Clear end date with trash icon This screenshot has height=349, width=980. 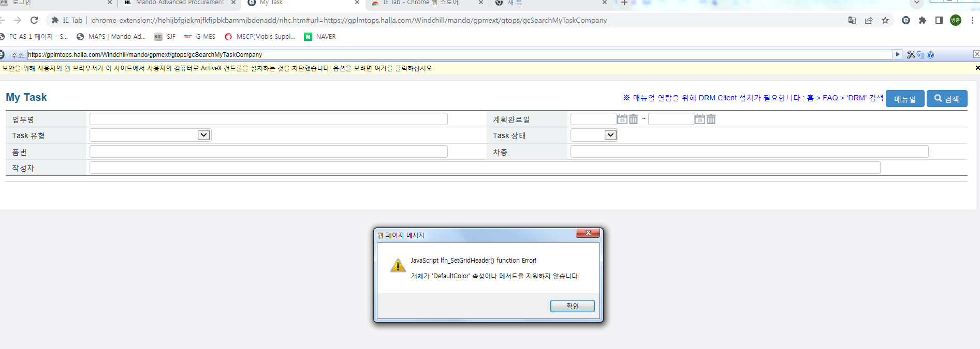tap(711, 119)
